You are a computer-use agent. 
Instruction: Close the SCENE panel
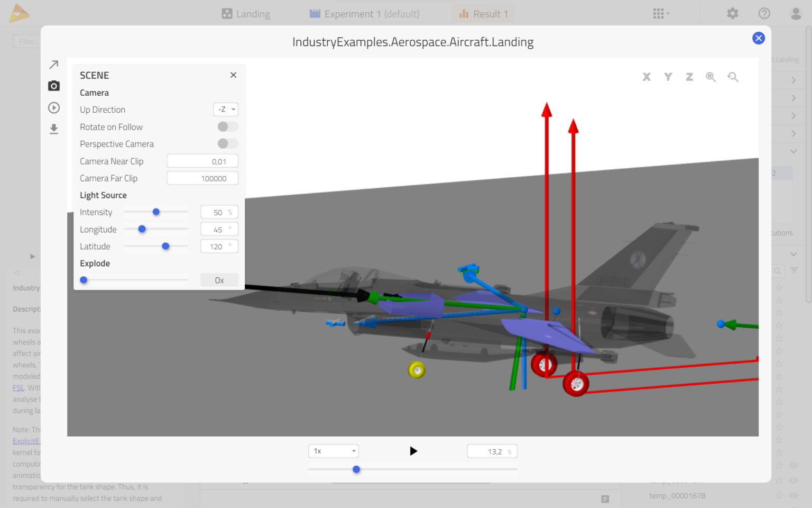point(233,75)
